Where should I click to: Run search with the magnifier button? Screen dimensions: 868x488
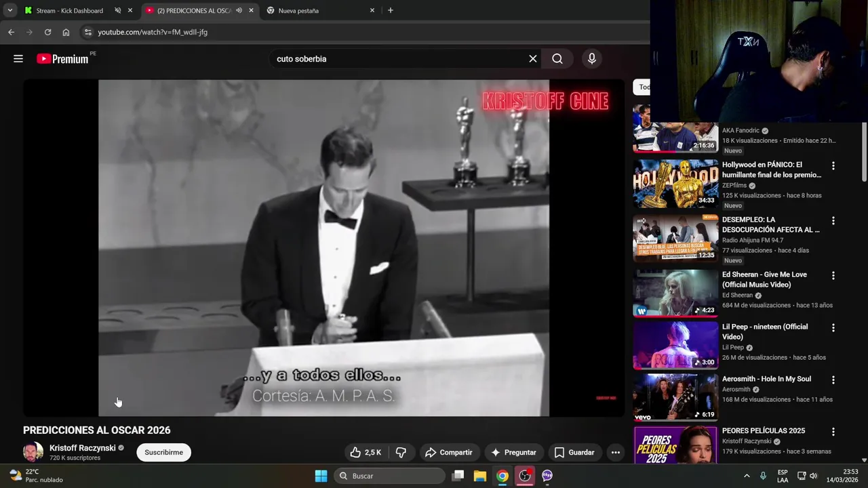click(557, 59)
